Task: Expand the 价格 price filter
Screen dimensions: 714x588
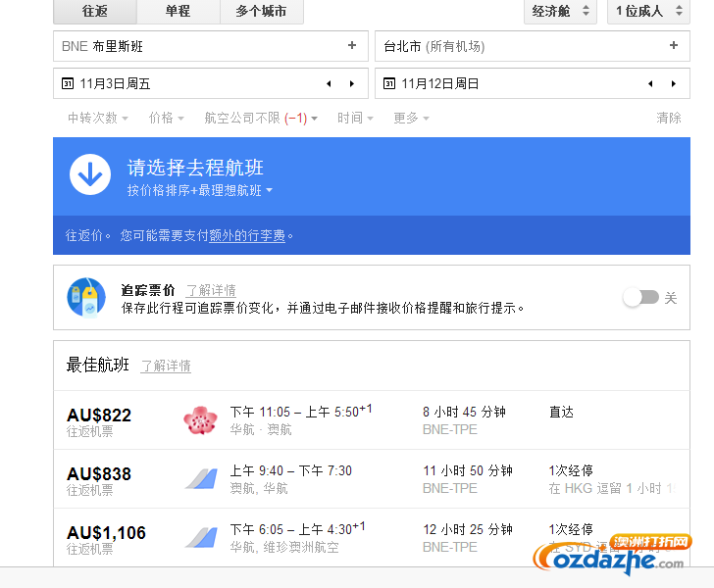Action: [x=166, y=119]
